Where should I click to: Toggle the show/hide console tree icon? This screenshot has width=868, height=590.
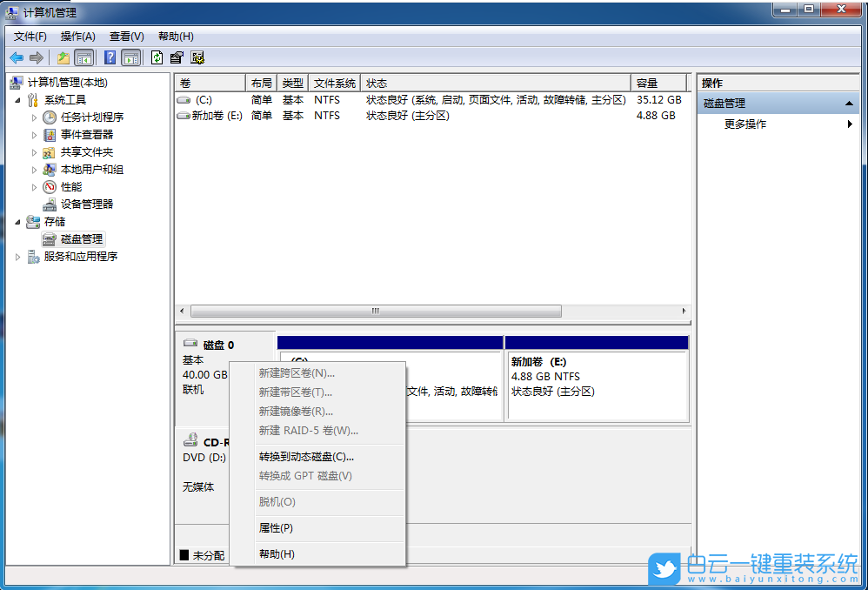click(x=83, y=57)
